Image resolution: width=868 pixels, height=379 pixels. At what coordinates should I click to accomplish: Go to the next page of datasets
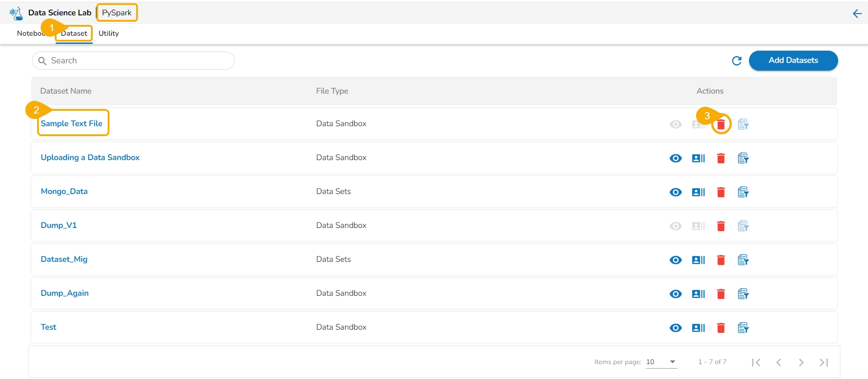pyautogui.click(x=801, y=362)
